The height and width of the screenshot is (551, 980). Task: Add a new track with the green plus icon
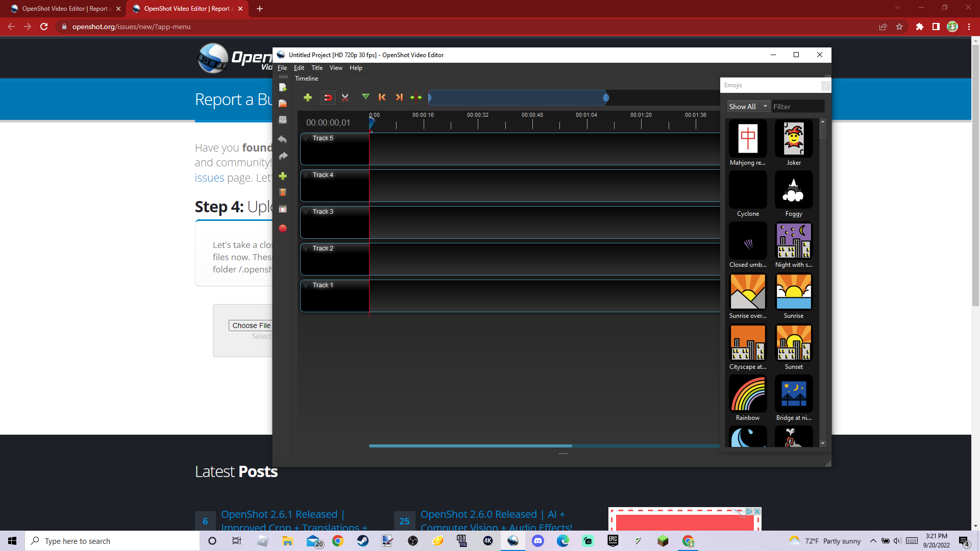click(308, 97)
